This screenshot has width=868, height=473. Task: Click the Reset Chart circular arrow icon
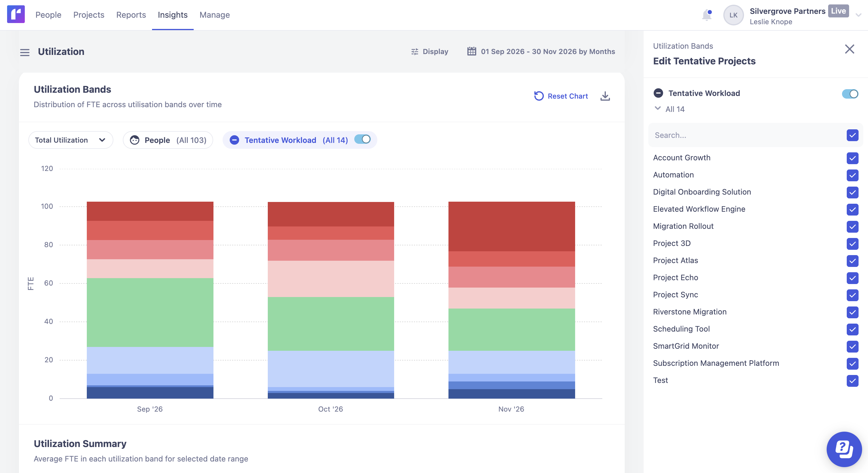(539, 96)
